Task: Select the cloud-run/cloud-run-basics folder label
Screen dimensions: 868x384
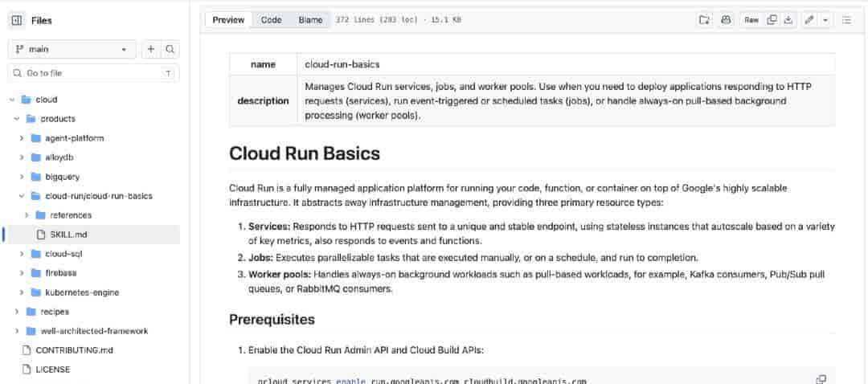Action: click(x=99, y=196)
